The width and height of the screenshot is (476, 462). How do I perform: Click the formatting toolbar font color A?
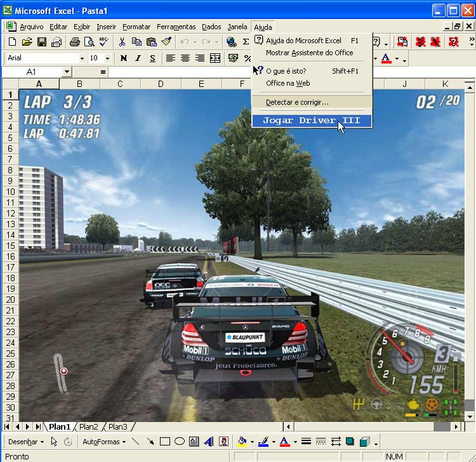click(386, 58)
